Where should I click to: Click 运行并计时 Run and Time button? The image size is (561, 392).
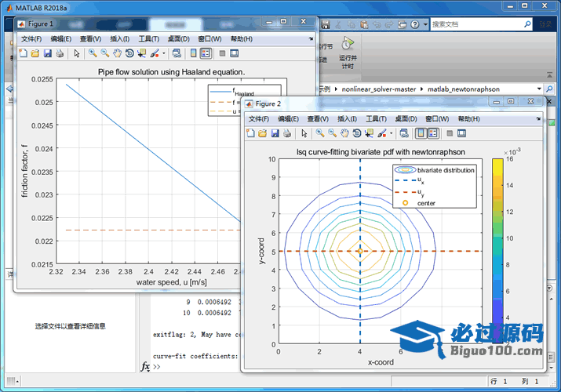coord(348,53)
